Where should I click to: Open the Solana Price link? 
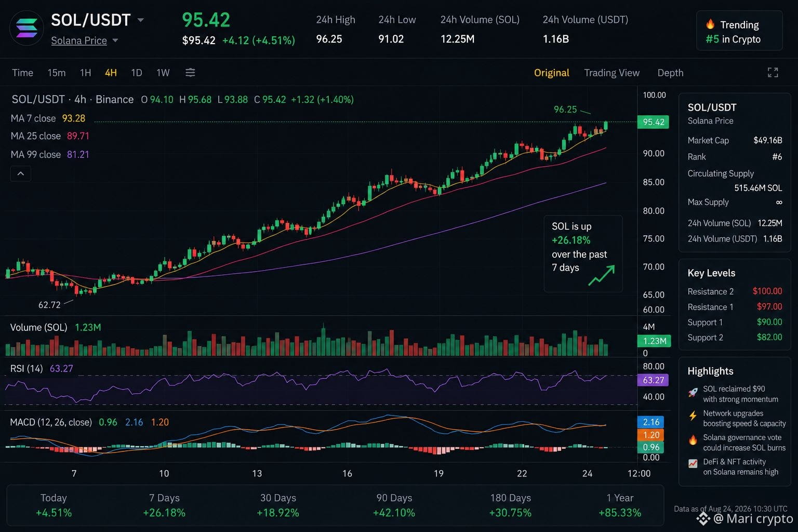coord(79,41)
